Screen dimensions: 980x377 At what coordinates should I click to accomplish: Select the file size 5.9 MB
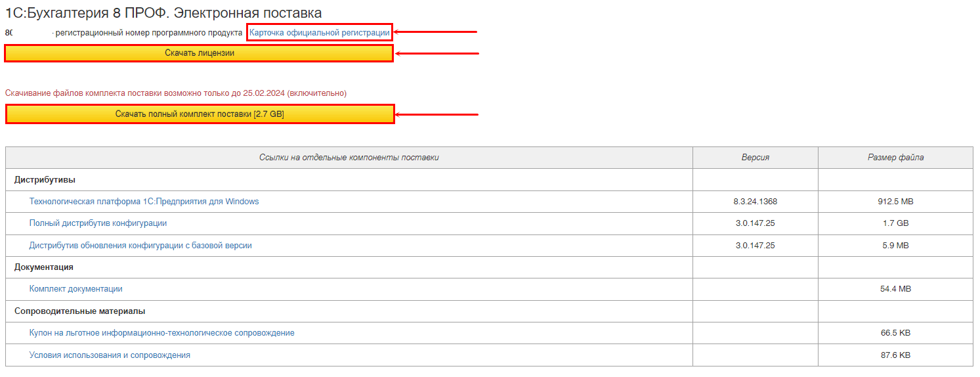point(895,246)
